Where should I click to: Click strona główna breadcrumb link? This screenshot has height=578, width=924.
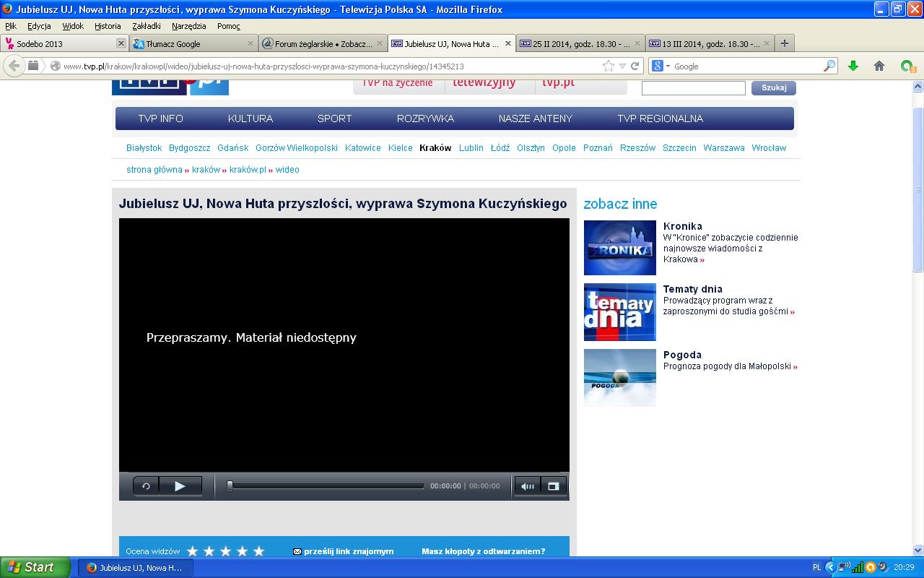154,170
